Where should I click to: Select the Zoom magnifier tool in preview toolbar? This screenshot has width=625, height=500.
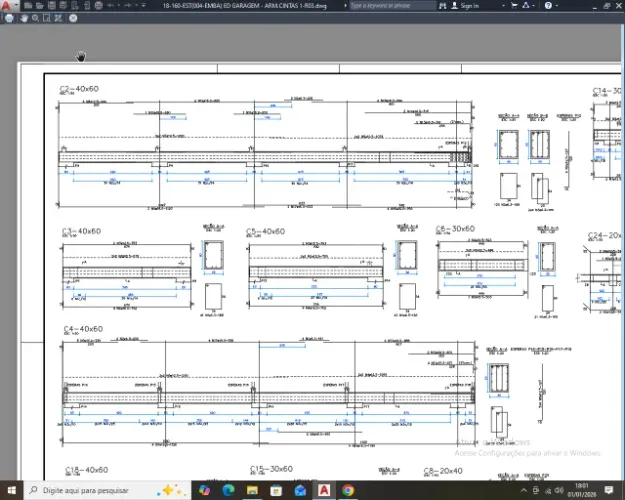35,18
